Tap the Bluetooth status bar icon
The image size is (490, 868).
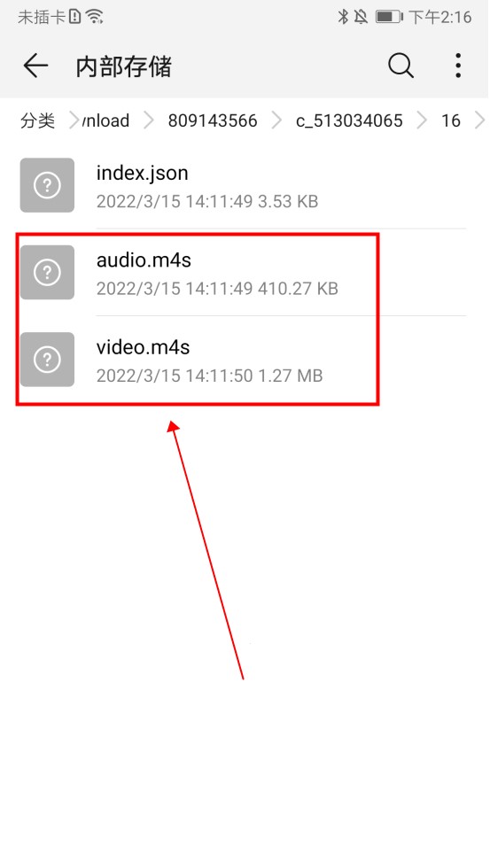(x=343, y=17)
